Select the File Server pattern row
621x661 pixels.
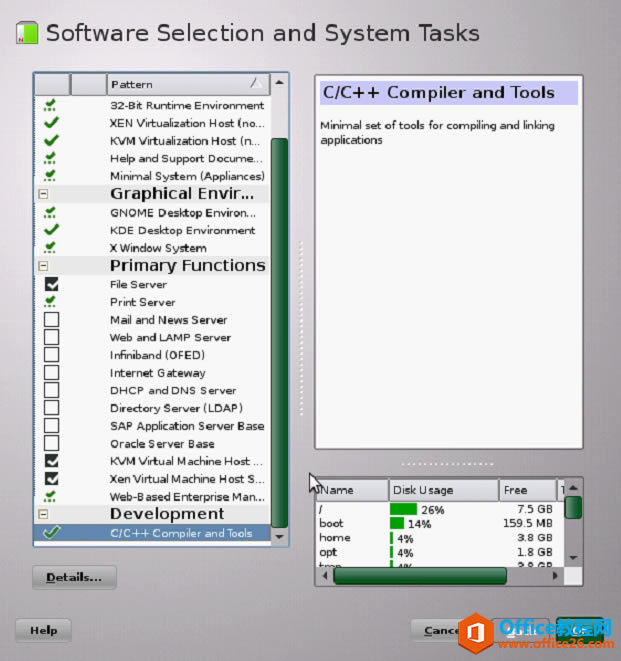coord(152,284)
